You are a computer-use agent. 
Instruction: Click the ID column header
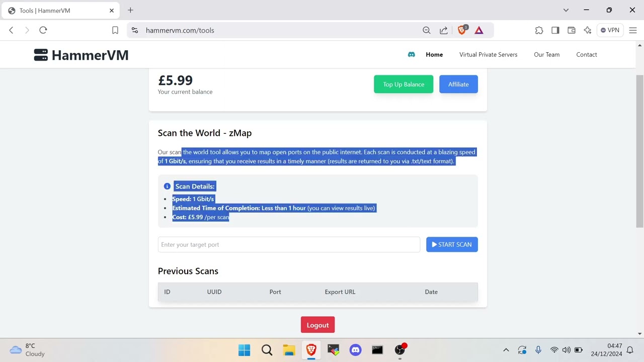point(167,292)
